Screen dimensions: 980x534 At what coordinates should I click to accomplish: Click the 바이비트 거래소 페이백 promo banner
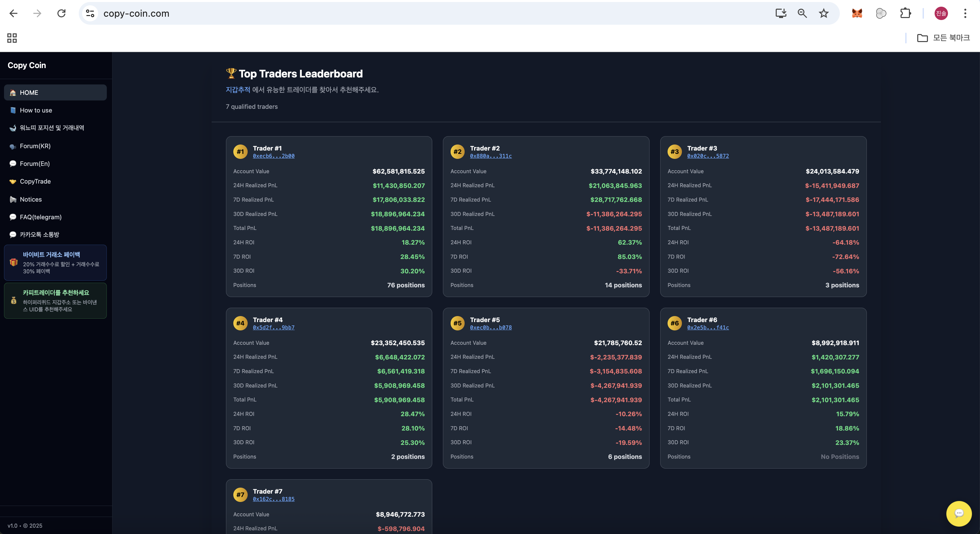click(x=55, y=262)
